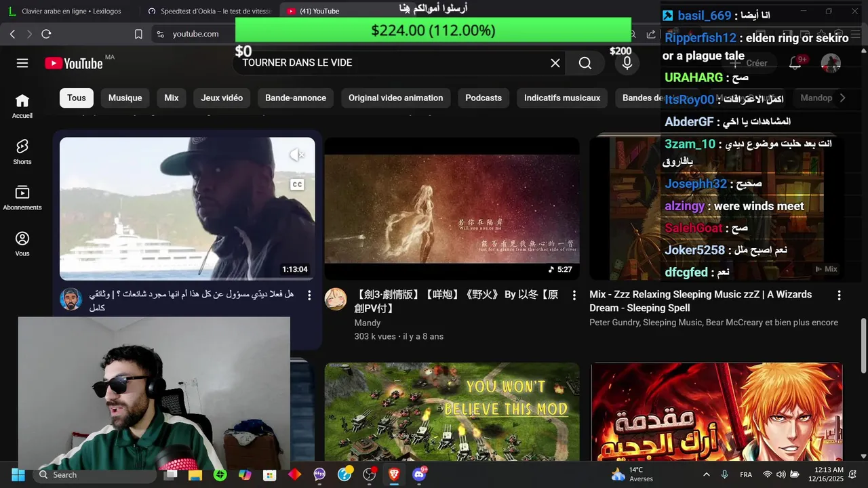
Task: Reload the browser page
Action: (46, 34)
